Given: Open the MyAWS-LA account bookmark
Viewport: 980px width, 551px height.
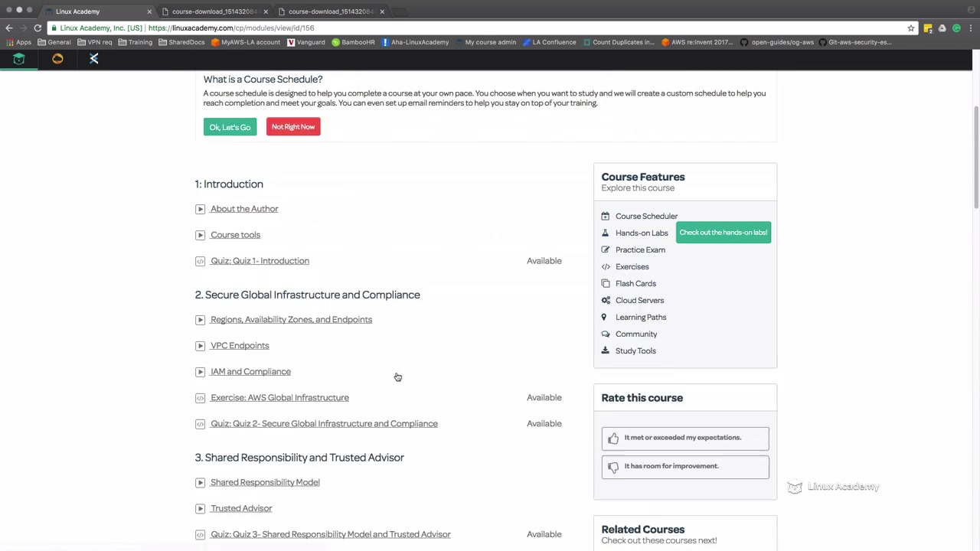Looking at the screenshot, I should [x=246, y=42].
